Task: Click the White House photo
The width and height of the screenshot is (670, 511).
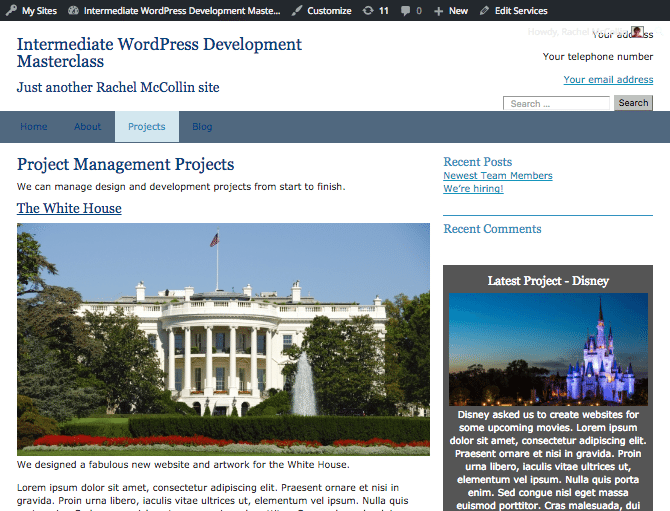Action: coord(223,339)
